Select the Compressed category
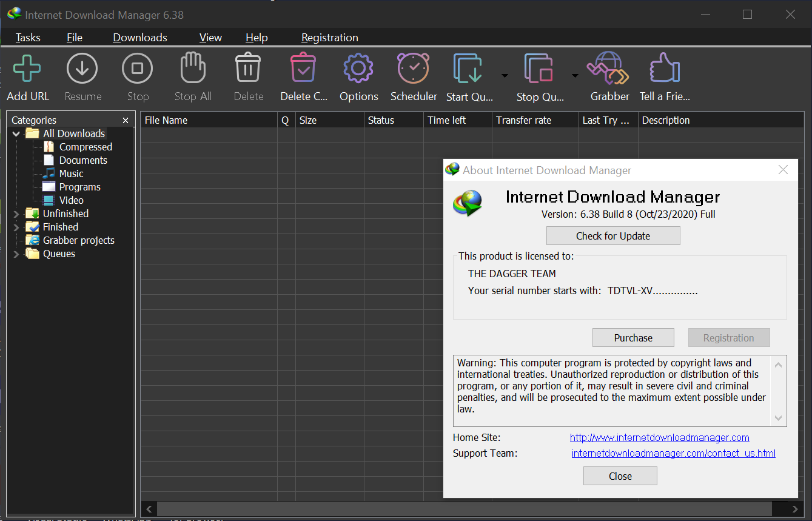This screenshot has height=521, width=812. (86, 147)
